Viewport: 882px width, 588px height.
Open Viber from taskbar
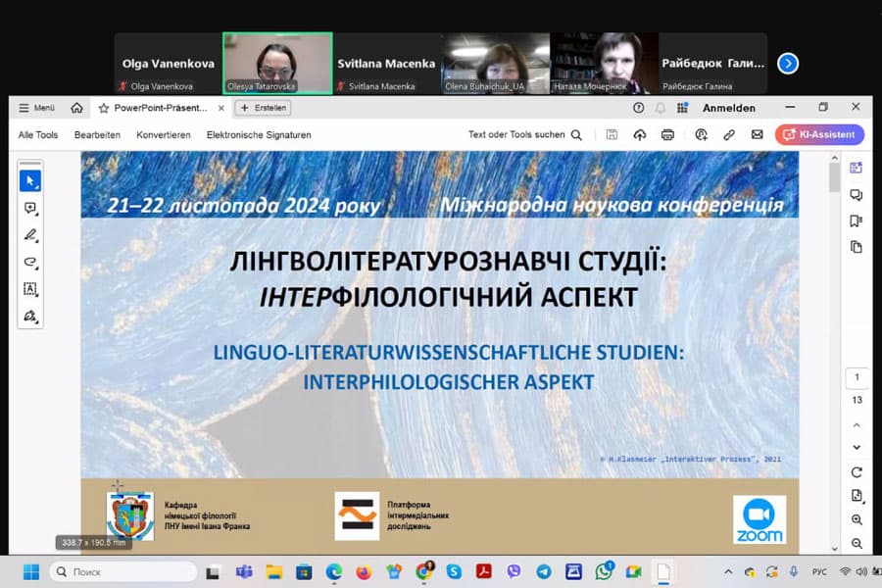514,571
